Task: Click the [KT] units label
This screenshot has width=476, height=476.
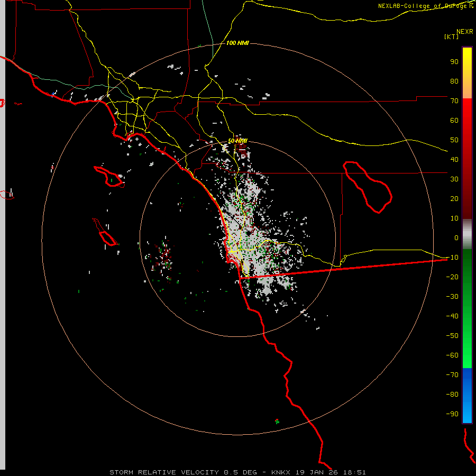Action: click(x=452, y=36)
